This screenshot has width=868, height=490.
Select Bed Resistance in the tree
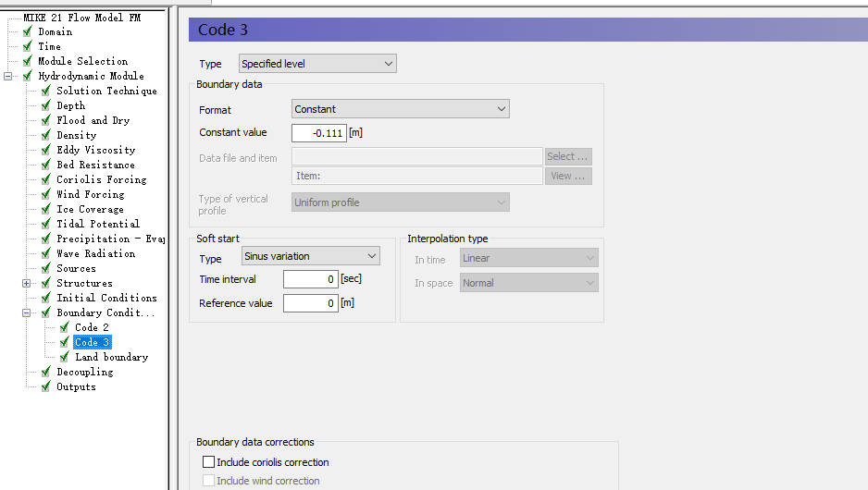(95, 165)
